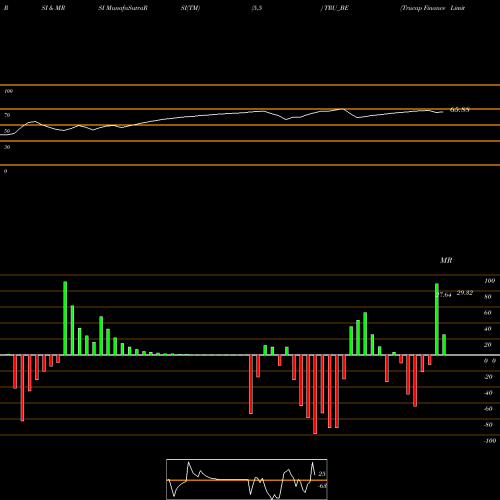The width and height of the screenshot is (500, 500).
Task: Click the -40 label on MR axis
Action: coord(488,393)
